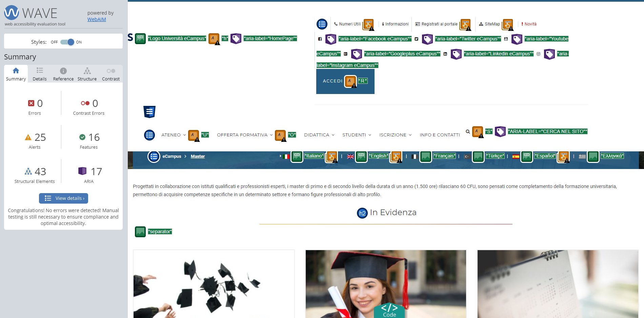Viewport: 644px width, 318px height.
Task: Click the accesskey alert icon next to ATENEO
Action: coord(194,135)
